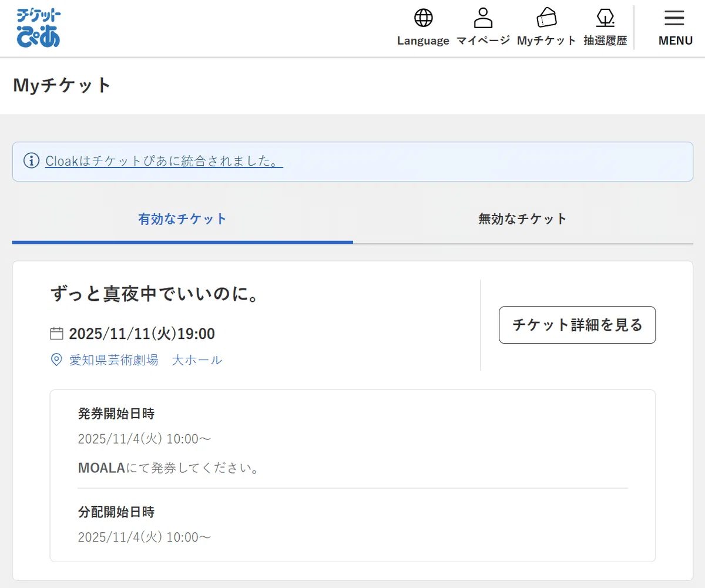Open the Language globe icon

[423, 18]
